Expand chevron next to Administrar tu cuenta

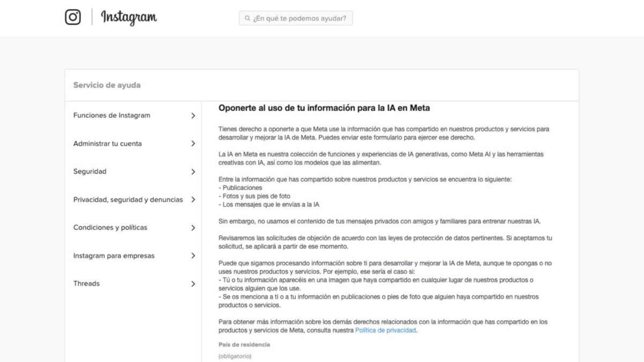pos(193,143)
